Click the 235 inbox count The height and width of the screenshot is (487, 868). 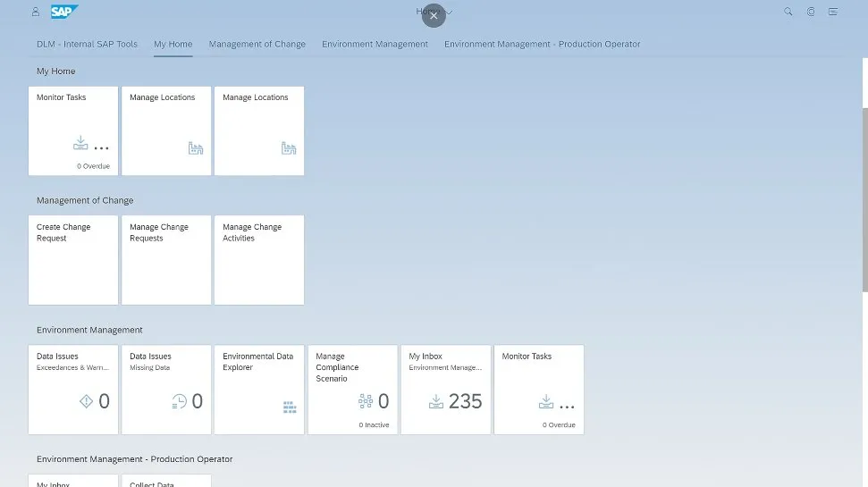[x=465, y=401]
